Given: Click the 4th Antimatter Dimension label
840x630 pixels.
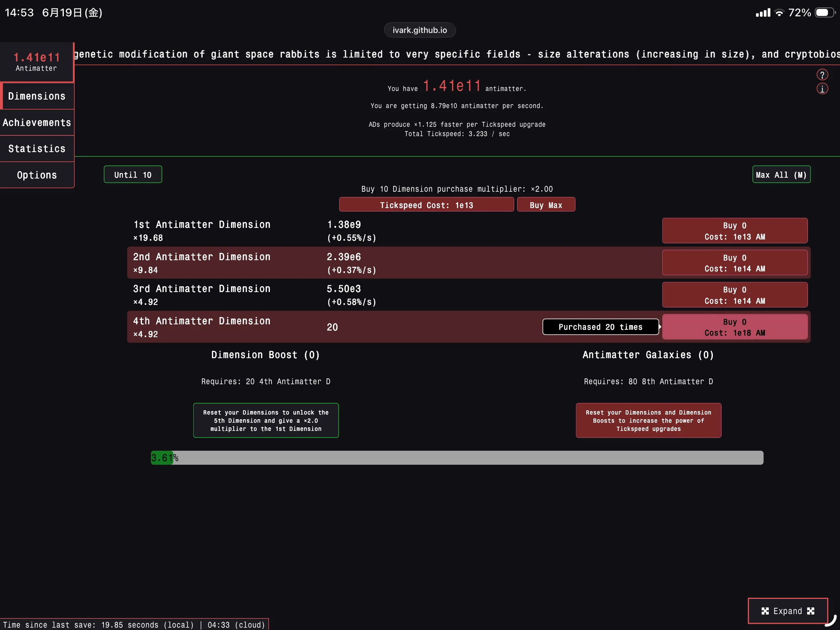Looking at the screenshot, I should point(202,321).
